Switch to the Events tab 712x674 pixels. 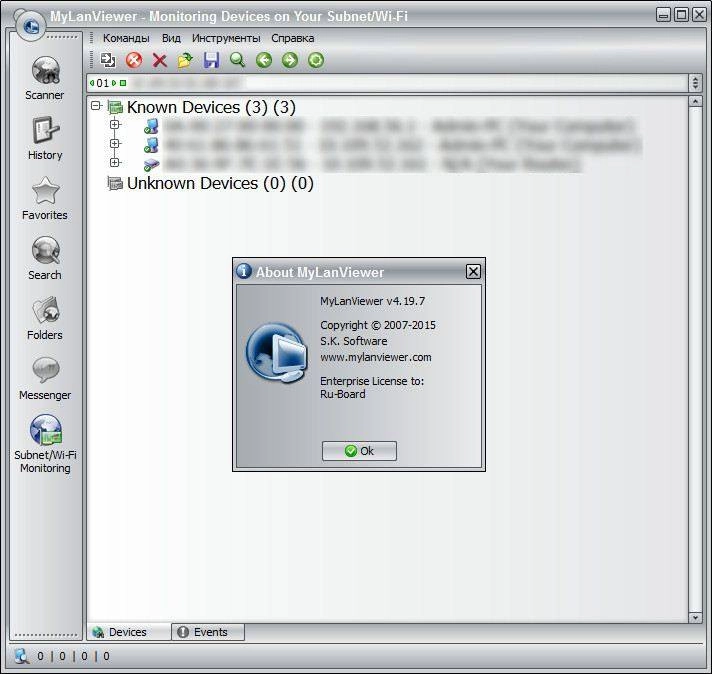[208, 632]
